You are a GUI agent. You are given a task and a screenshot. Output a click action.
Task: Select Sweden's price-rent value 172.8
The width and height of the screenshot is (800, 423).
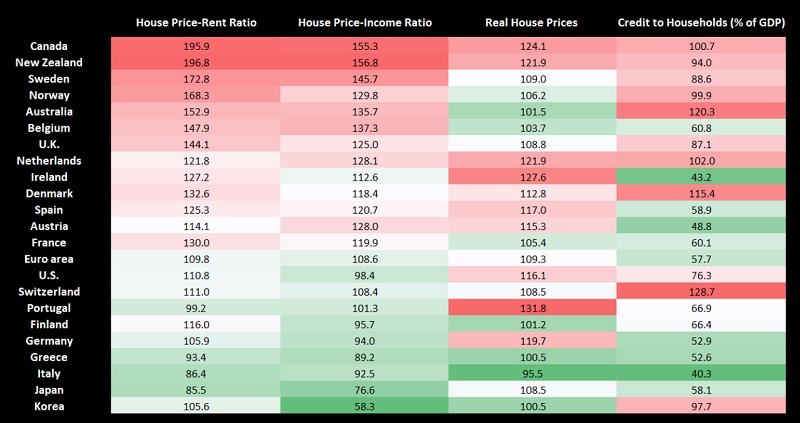(195, 79)
